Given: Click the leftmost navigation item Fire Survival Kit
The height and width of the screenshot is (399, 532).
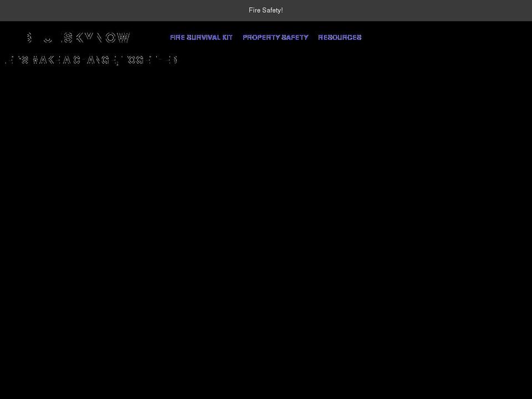Looking at the screenshot, I should (201, 37).
